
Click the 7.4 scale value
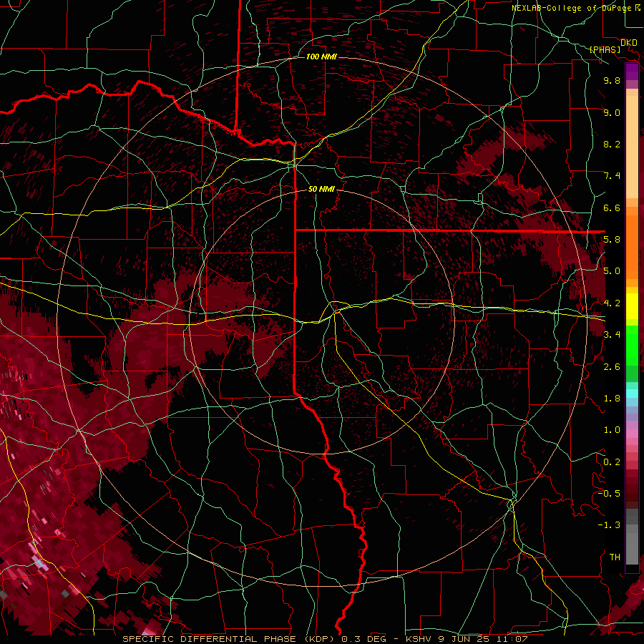[x=612, y=176]
